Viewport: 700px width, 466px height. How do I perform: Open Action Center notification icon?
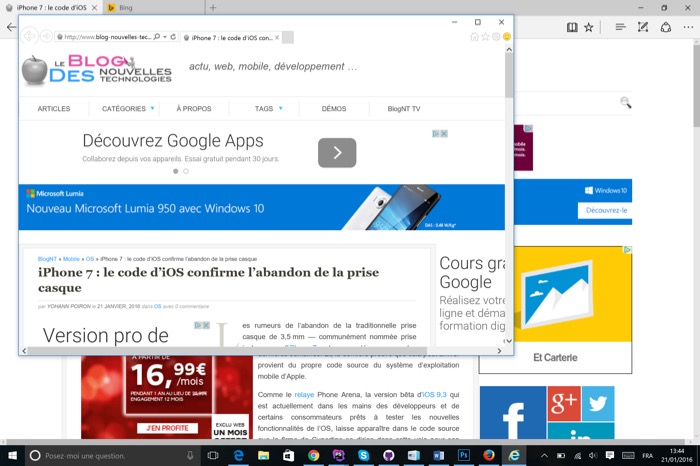[x=609, y=455]
